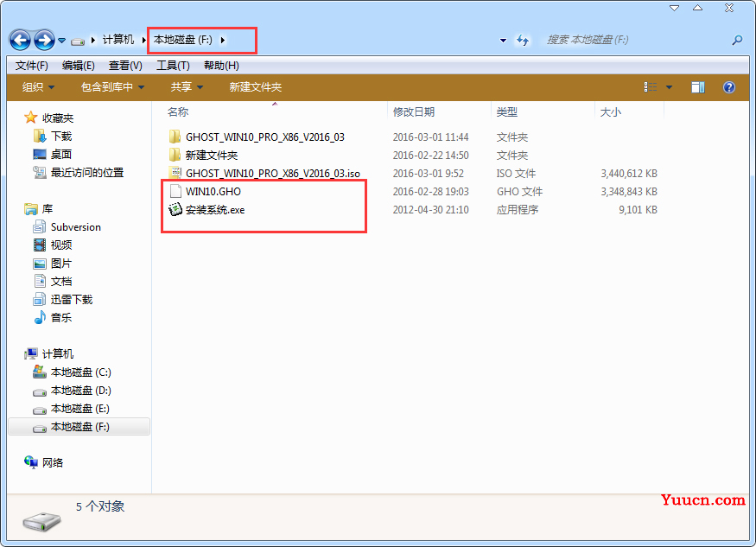Screen dimensions: 756x547
Task: Open 本地磁盘 (E:) in navigation pane
Action: click(80, 409)
